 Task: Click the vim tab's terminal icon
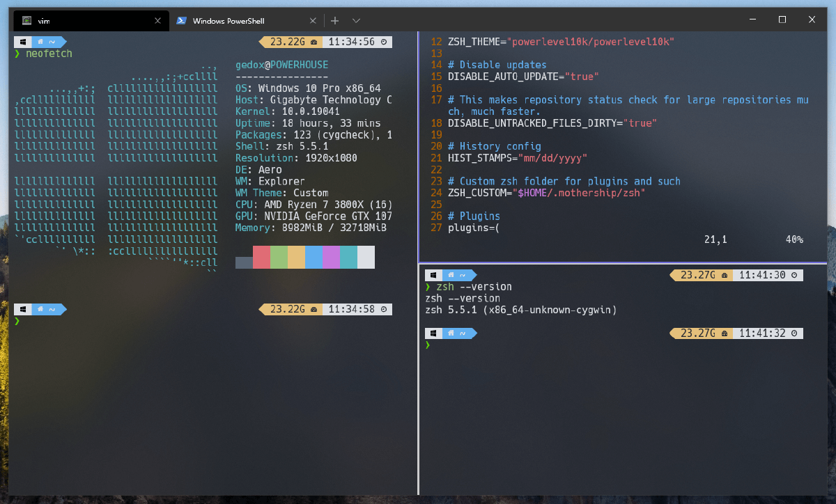point(27,21)
